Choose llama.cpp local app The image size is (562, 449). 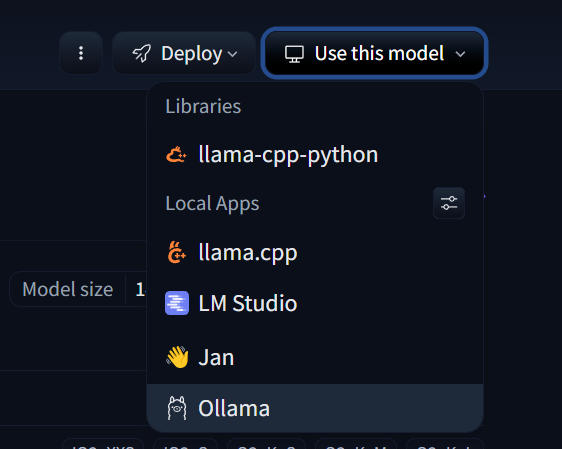(x=315, y=253)
